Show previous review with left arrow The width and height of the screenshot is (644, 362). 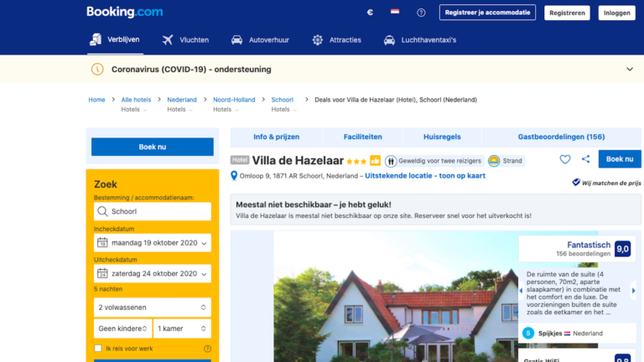522,292
